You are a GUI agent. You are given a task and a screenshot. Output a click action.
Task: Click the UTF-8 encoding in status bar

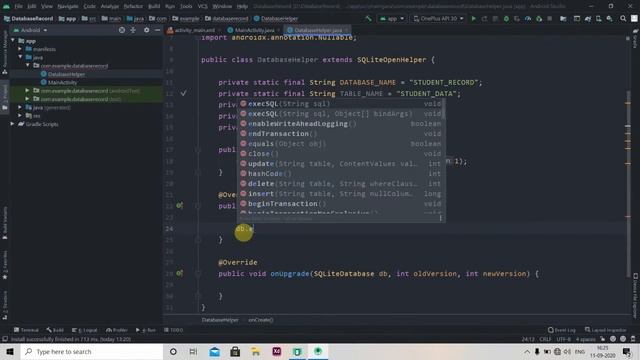(563, 339)
